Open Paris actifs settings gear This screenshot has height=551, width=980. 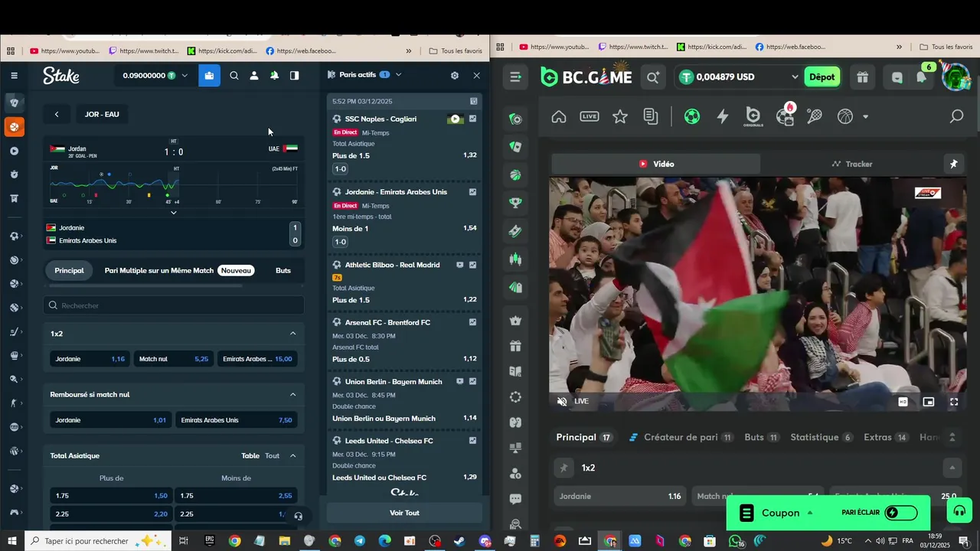coord(455,76)
